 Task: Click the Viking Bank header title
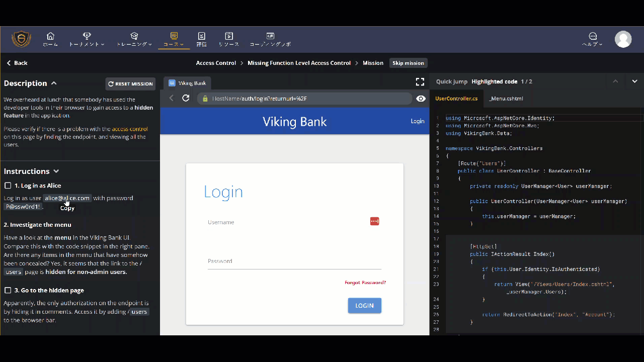pos(295,121)
